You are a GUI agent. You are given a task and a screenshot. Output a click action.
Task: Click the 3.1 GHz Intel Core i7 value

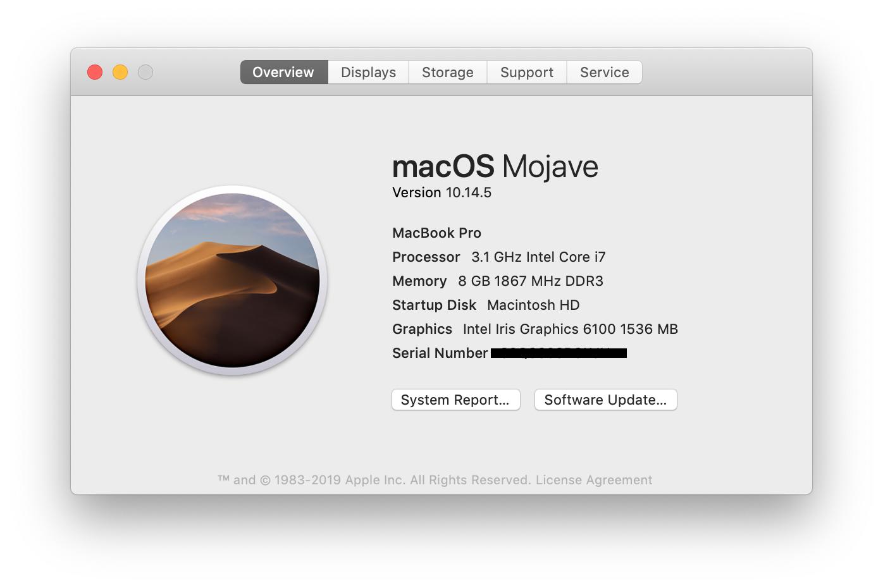tap(538, 257)
